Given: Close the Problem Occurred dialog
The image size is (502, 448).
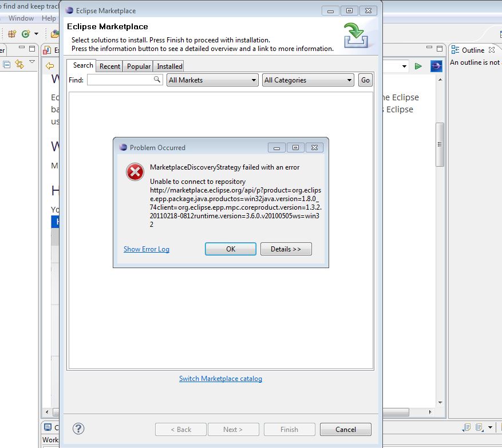Looking at the screenshot, I should [x=314, y=147].
